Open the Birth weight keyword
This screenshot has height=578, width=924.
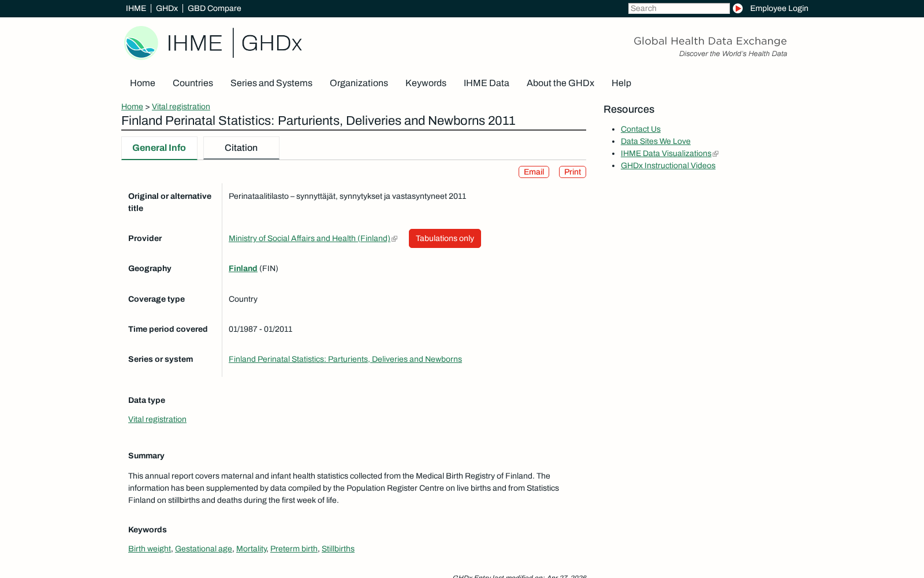[150, 549]
